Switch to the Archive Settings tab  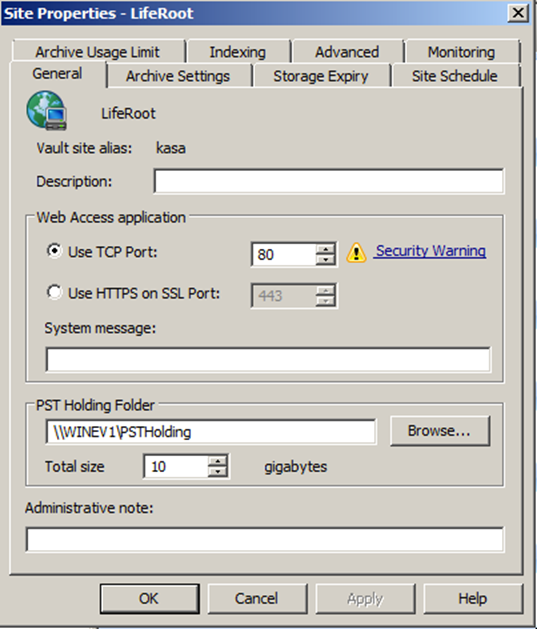pyautogui.click(x=178, y=76)
